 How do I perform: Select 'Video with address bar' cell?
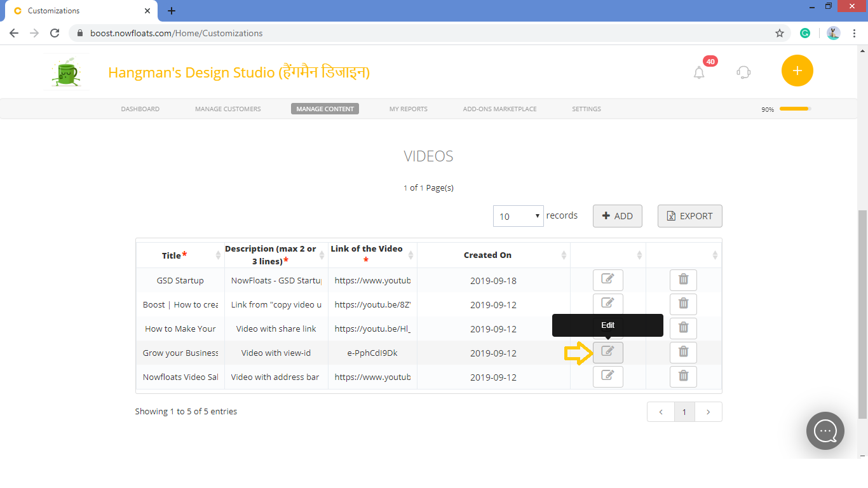pyautogui.click(x=276, y=377)
